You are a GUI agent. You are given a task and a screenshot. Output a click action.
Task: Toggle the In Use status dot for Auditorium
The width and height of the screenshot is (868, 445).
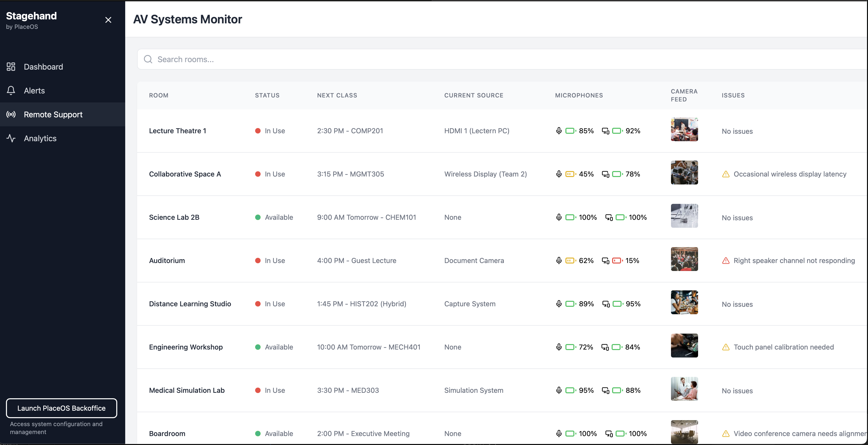pos(258,261)
